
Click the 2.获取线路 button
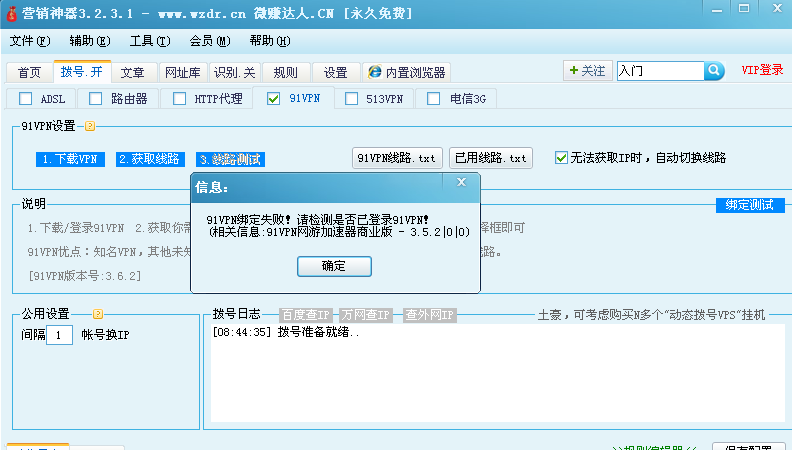pos(150,159)
